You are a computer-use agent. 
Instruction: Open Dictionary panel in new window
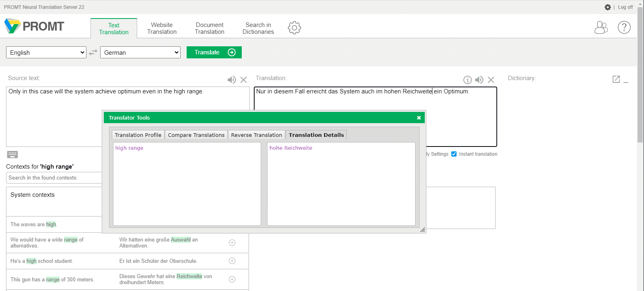click(616, 79)
